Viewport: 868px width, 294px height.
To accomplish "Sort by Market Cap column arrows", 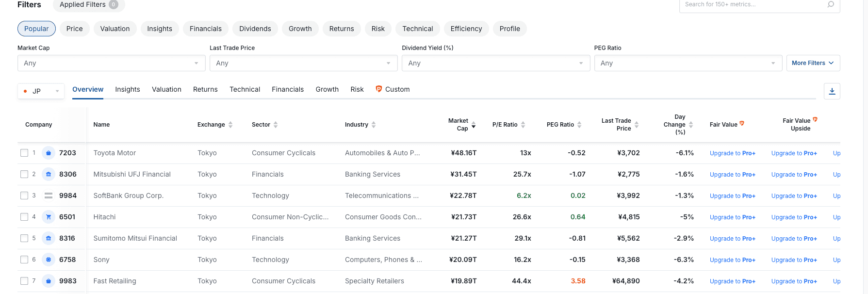I will [474, 125].
